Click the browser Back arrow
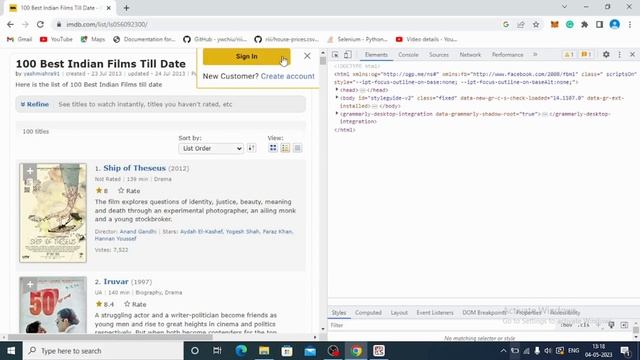Screen dimensions: 640x360 coord(10,24)
